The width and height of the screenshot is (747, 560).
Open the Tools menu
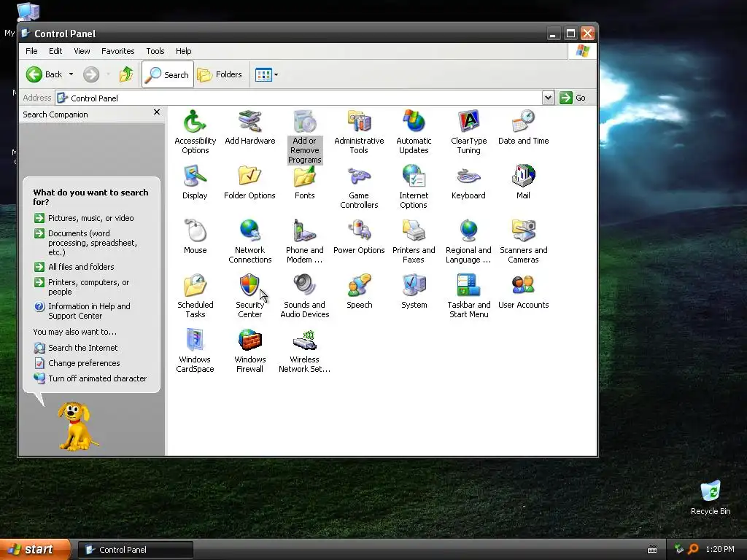coord(155,51)
